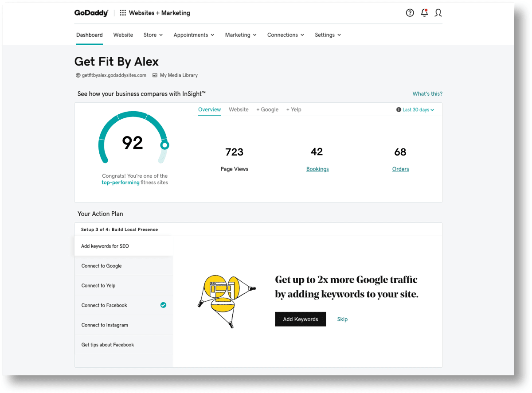Expand the Marketing dropdown menu
This screenshot has height=393, width=532.
[241, 35]
